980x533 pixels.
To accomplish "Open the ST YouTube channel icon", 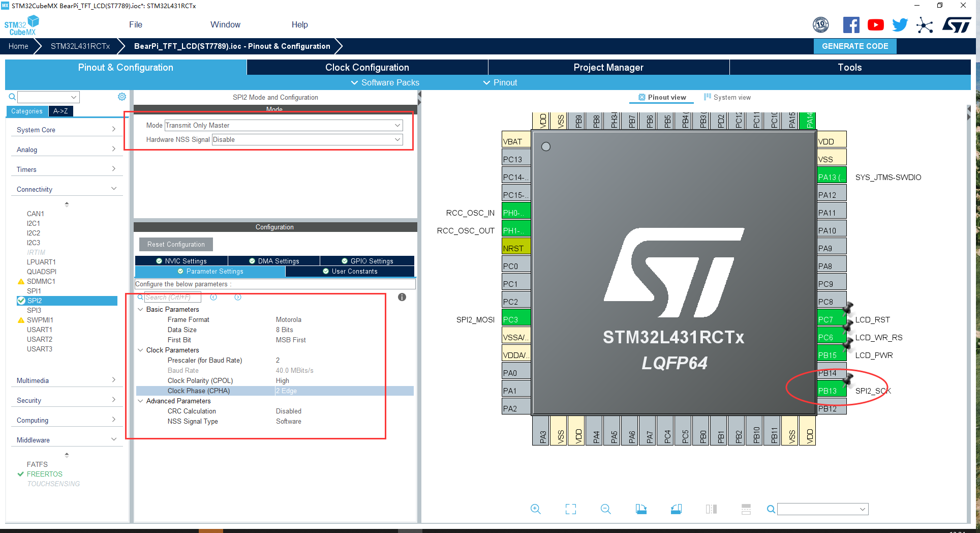I will (876, 25).
